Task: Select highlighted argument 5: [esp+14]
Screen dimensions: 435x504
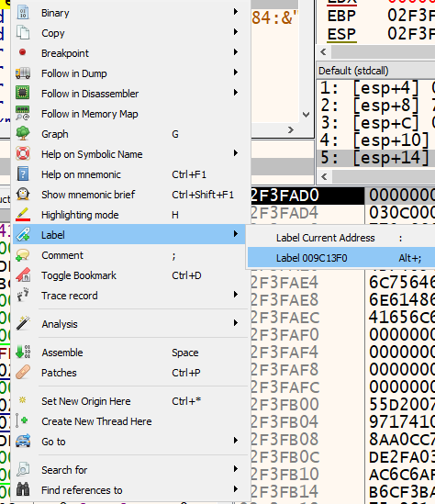Action: pyautogui.click(x=376, y=158)
